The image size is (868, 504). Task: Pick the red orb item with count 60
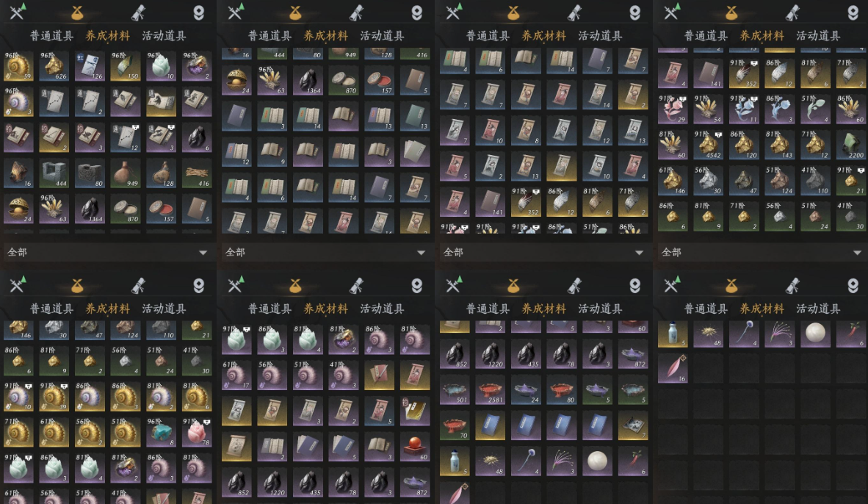pyautogui.click(x=415, y=447)
